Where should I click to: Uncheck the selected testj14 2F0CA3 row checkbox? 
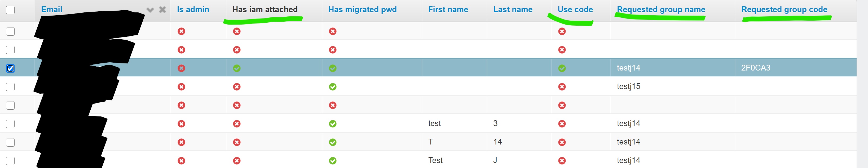(x=10, y=68)
